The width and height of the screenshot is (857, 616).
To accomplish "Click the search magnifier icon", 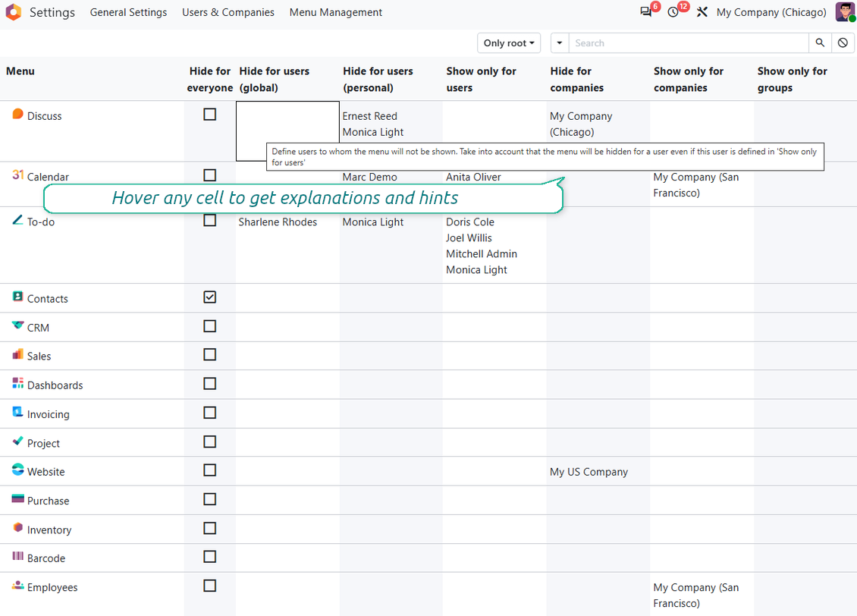I will pos(820,42).
